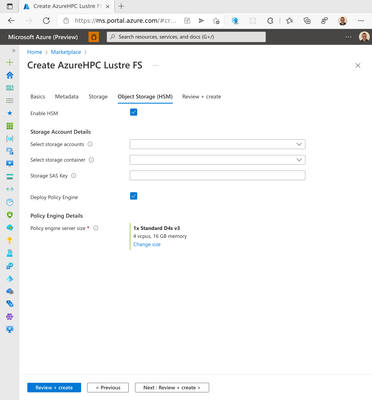Open browser settings and more ellipsis

(x=361, y=21)
